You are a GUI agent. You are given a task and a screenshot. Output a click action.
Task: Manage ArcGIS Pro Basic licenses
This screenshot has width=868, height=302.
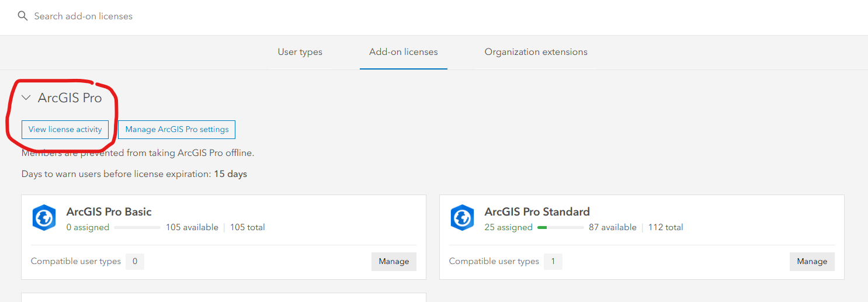tap(394, 261)
